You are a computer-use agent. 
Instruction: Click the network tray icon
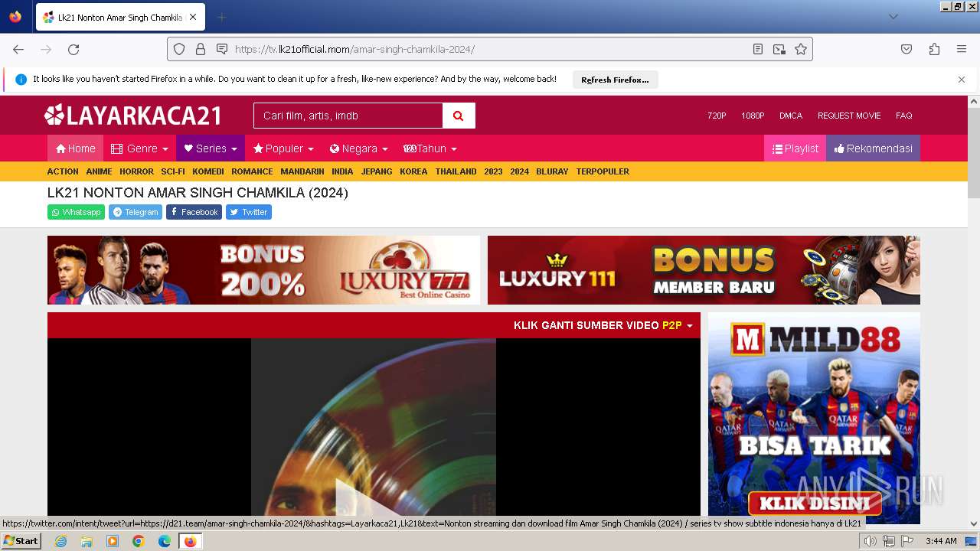(889, 541)
